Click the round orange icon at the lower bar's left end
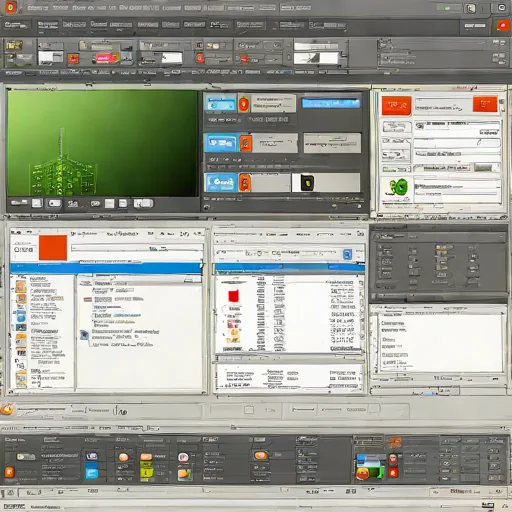The height and width of the screenshot is (512, 512). tap(7, 409)
